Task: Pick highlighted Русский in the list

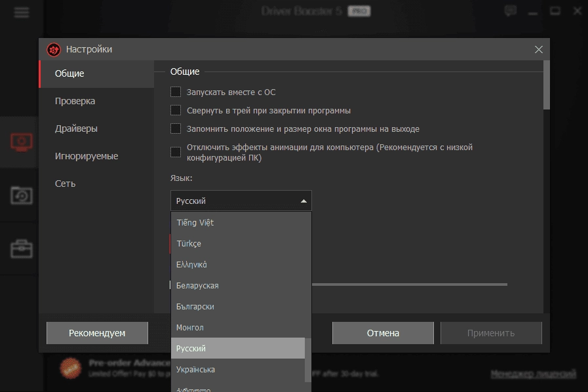Action: [x=238, y=349]
